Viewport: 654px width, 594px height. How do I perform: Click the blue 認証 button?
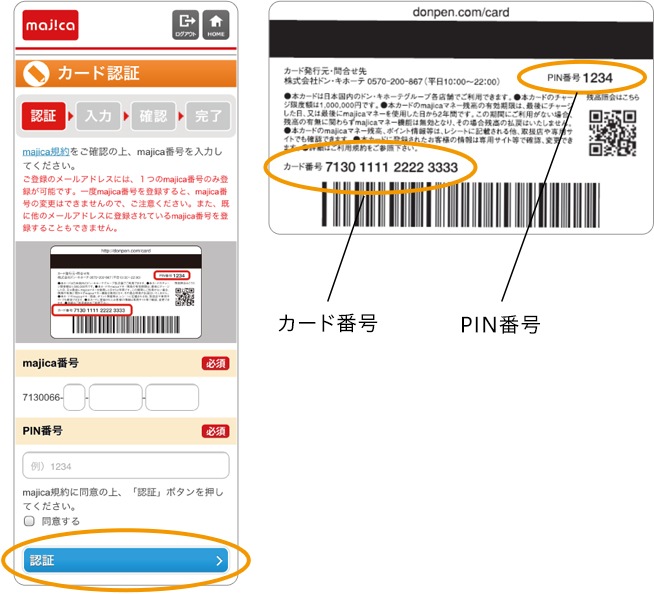[x=126, y=560]
